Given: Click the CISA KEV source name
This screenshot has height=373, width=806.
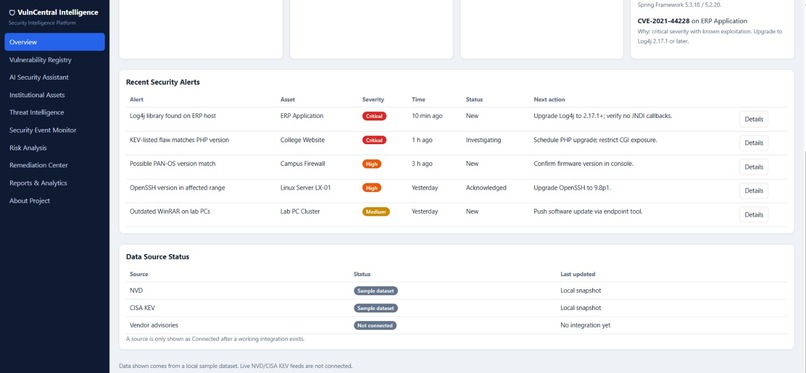Looking at the screenshot, I should pyautogui.click(x=142, y=308).
